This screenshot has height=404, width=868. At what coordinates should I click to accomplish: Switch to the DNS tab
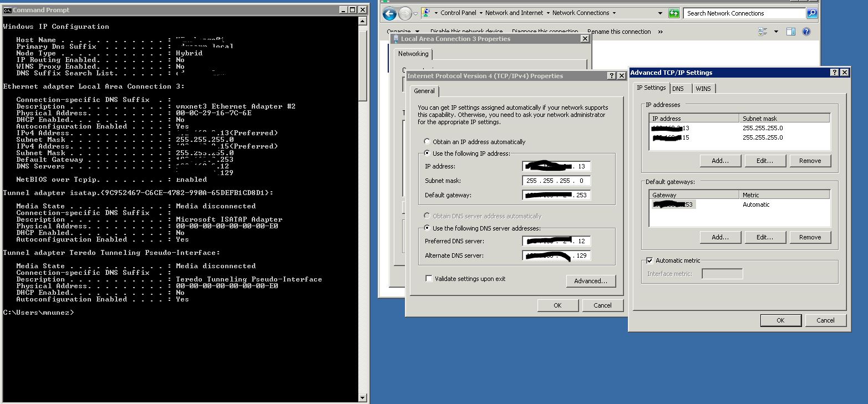(x=678, y=89)
